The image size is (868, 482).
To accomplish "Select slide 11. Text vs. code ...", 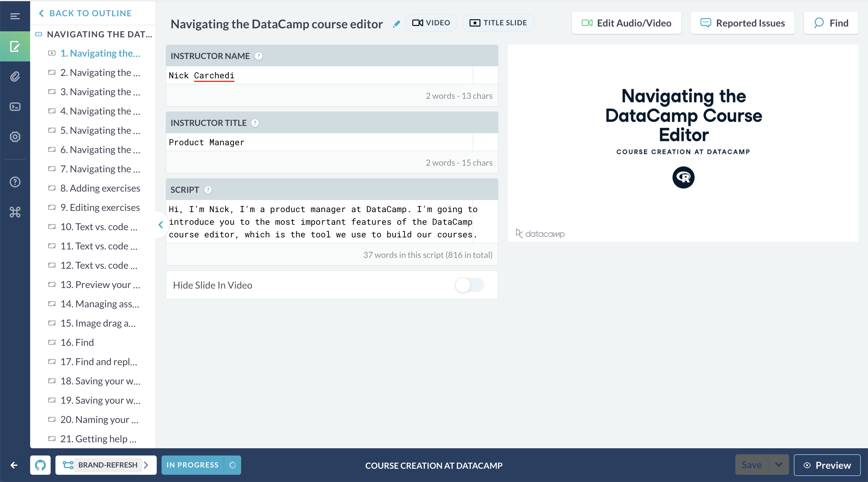I will pos(99,246).
